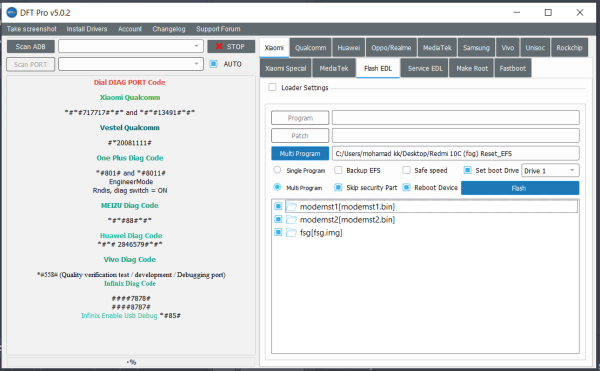Screen dimensions: 600x371
Task: Switch to the Rockchip tab
Action: tap(569, 48)
